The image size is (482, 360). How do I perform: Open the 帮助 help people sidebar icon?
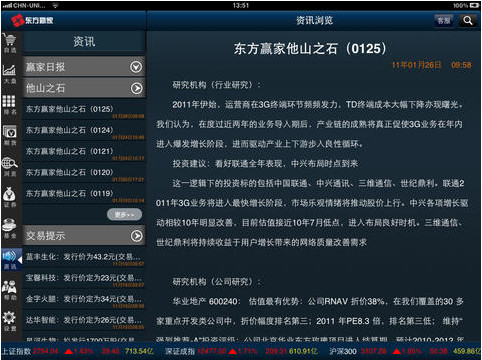click(x=10, y=290)
